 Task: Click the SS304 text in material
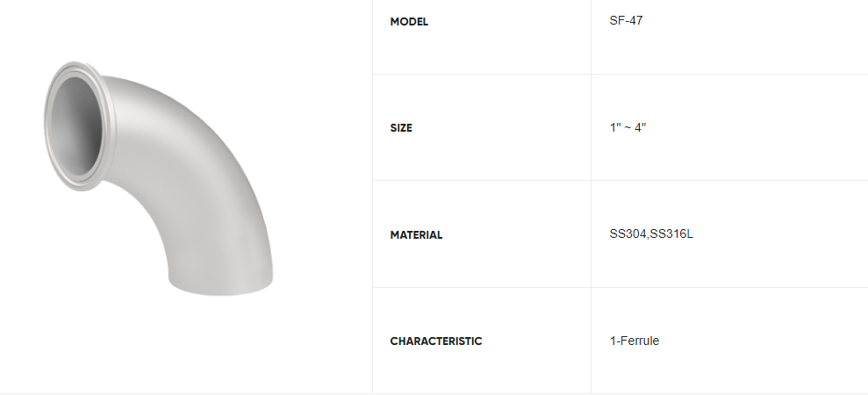point(628,234)
